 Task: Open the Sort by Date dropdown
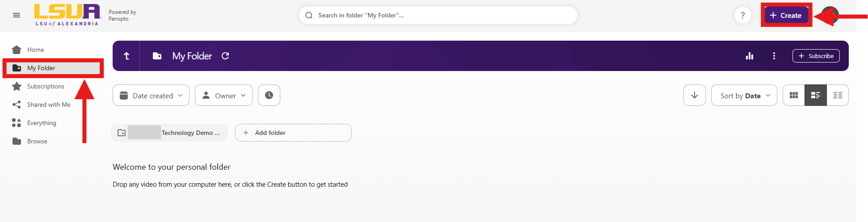(x=744, y=95)
